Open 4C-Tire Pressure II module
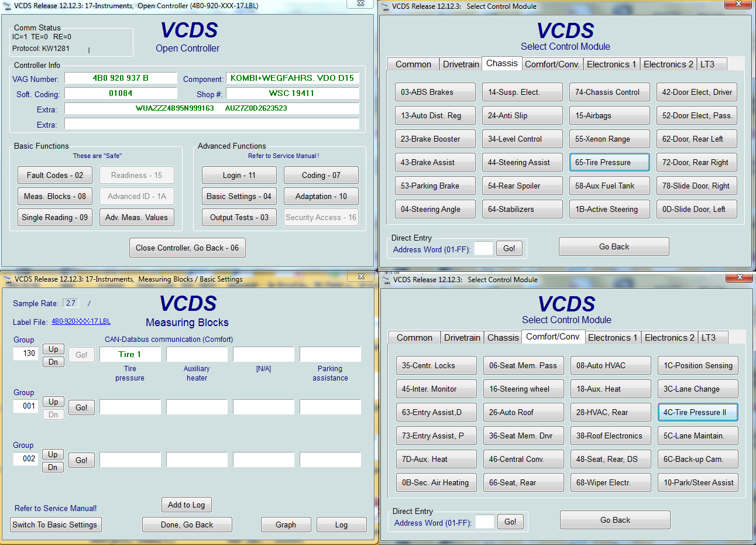Viewport: 756px width, 545px height. pyautogui.click(x=698, y=412)
